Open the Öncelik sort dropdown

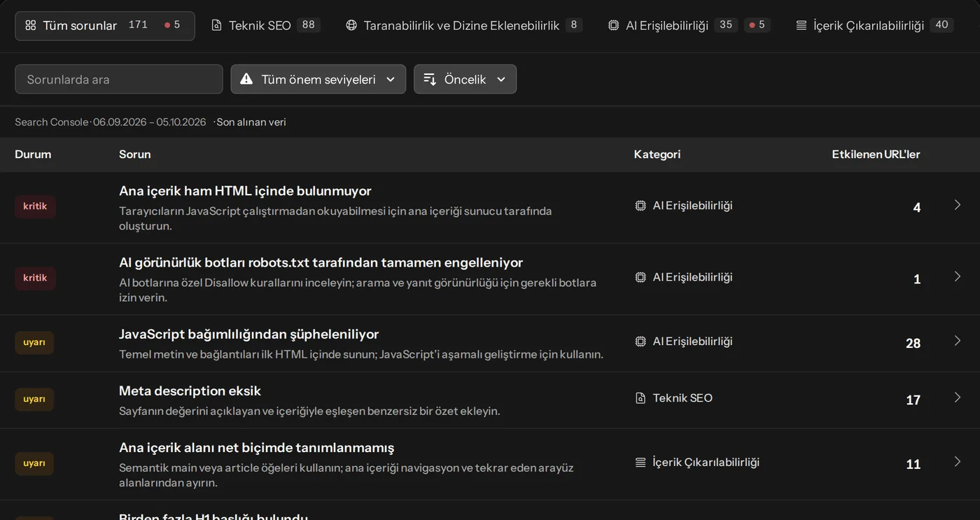pos(465,79)
